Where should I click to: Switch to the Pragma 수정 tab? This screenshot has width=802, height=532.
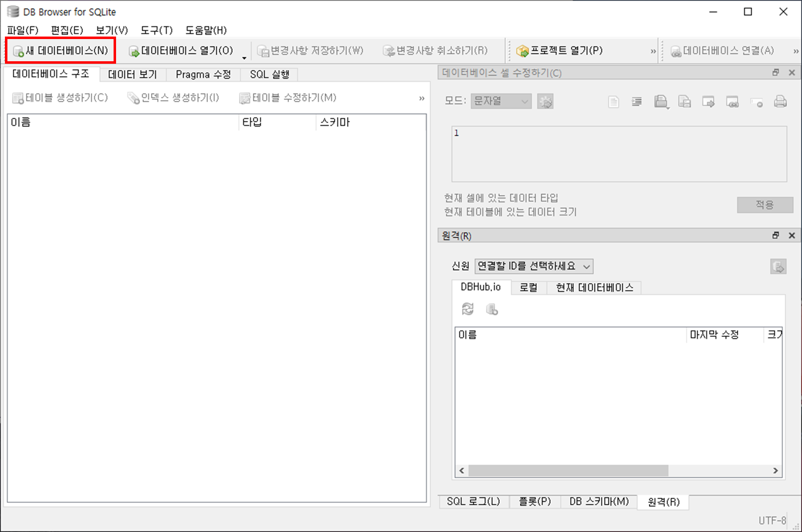click(x=203, y=74)
